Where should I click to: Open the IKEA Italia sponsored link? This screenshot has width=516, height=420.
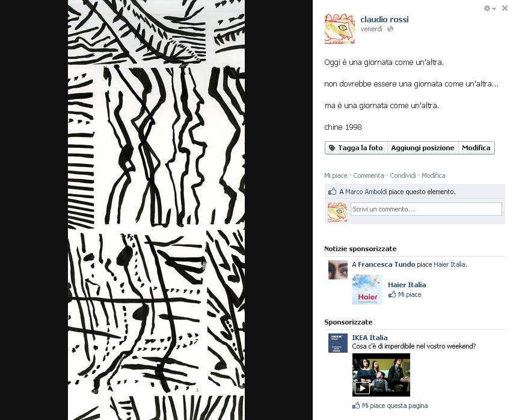point(369,338)
